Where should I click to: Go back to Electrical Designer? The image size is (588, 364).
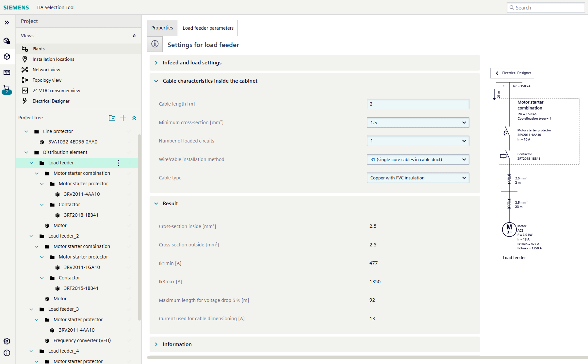512,73
